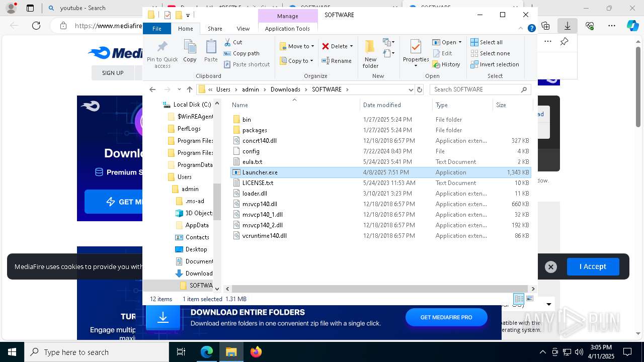Screen dimensions: 644x362
Task: Switch to the View ribbon tab
Action: (x=243, y=29)
